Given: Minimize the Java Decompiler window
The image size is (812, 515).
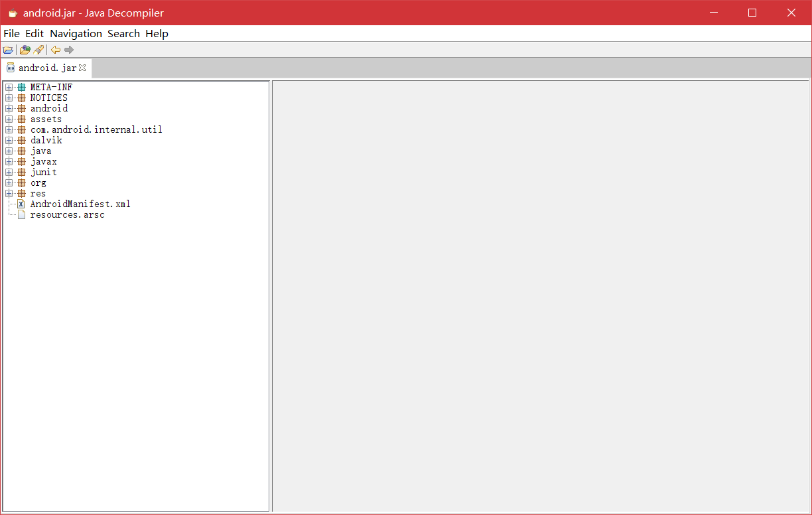Looking at the screenshot, I should [714, 13].
